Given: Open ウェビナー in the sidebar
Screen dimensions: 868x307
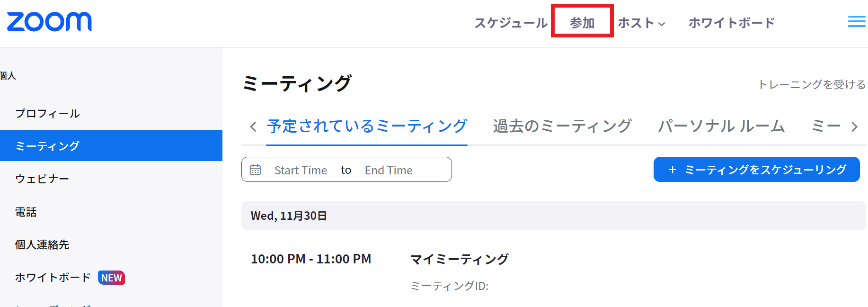Looking at the screenshot, I should pos(42,179).
